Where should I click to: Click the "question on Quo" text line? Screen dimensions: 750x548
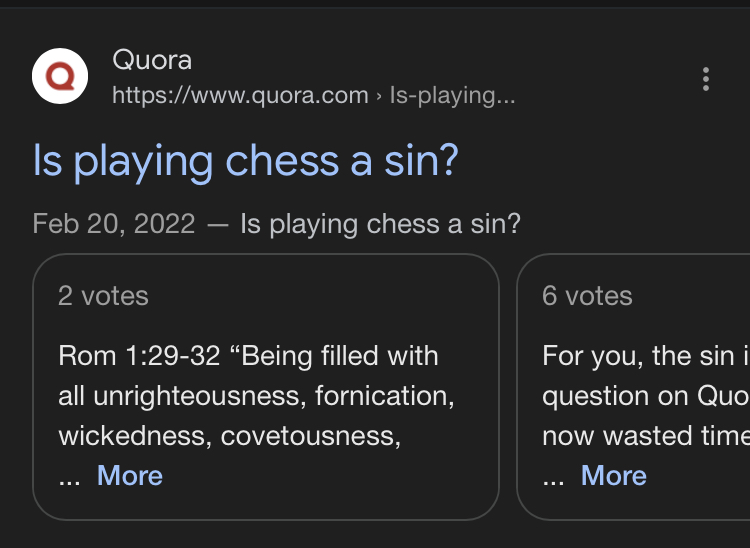pos(646,397)
